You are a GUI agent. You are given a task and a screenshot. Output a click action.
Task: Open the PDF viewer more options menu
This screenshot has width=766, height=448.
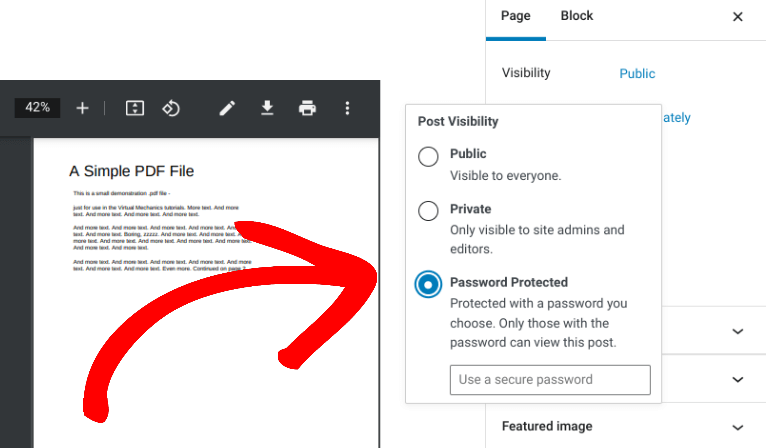click(x=347, y=108)
